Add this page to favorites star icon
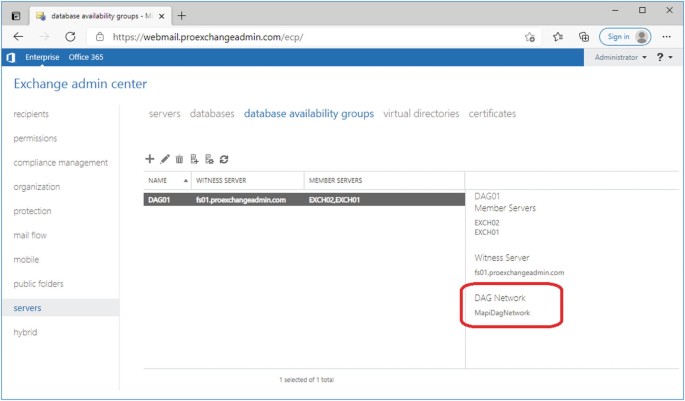The image size is (685, 401). (529, 37)
